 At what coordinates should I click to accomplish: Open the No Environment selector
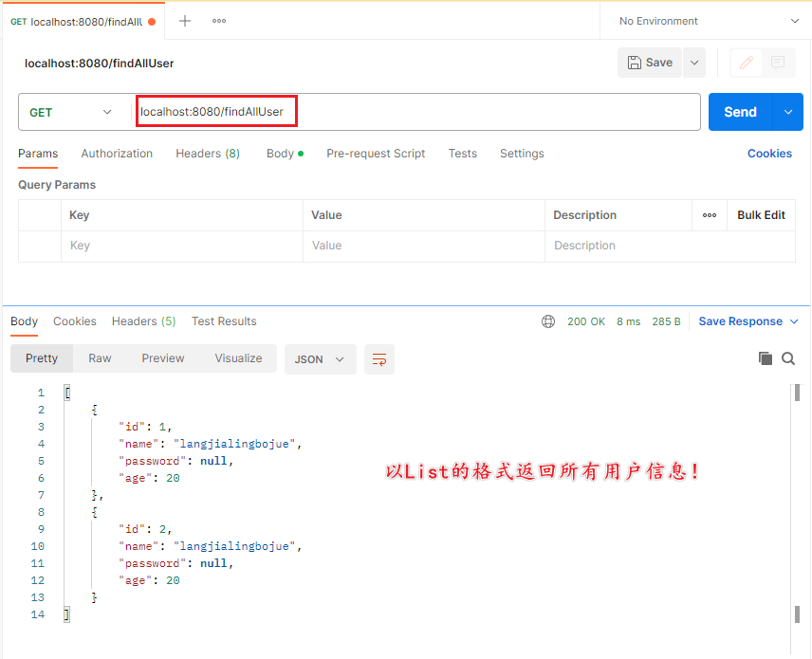coord(709,21)
